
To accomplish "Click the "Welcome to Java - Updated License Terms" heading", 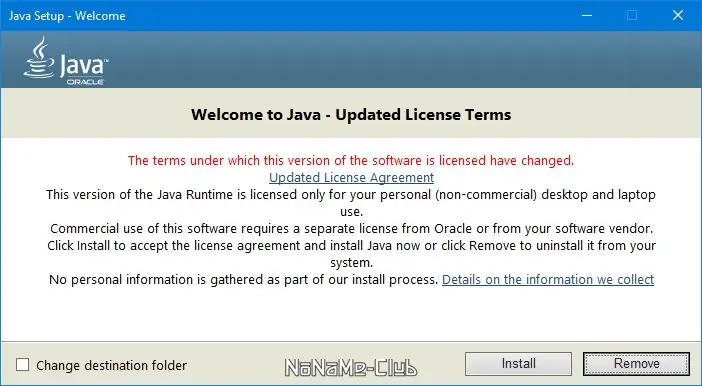I will [x=351, y=115].
